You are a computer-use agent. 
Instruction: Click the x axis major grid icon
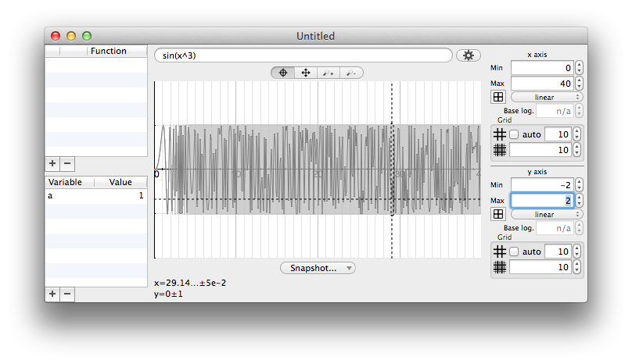pos(500,134)
